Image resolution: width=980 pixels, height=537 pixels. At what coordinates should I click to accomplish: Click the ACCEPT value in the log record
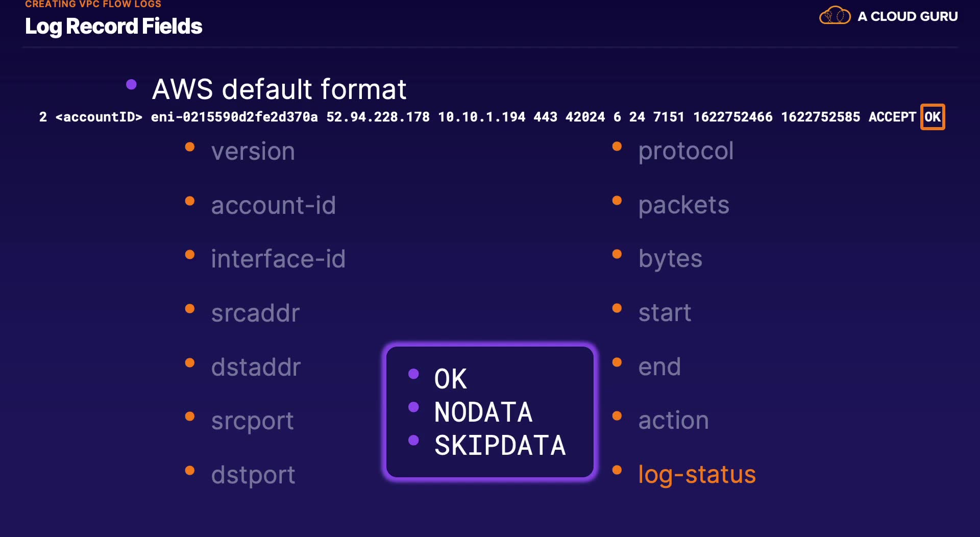point(892,117)
